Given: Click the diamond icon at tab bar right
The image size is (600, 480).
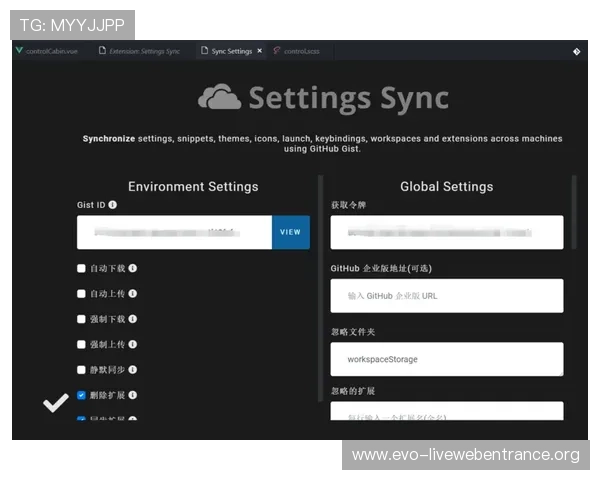Looking at the screenshot, I should (577, 51).
